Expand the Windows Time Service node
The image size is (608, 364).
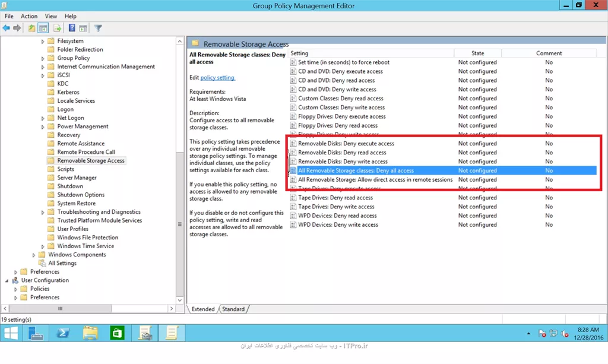tap(43, 246)
